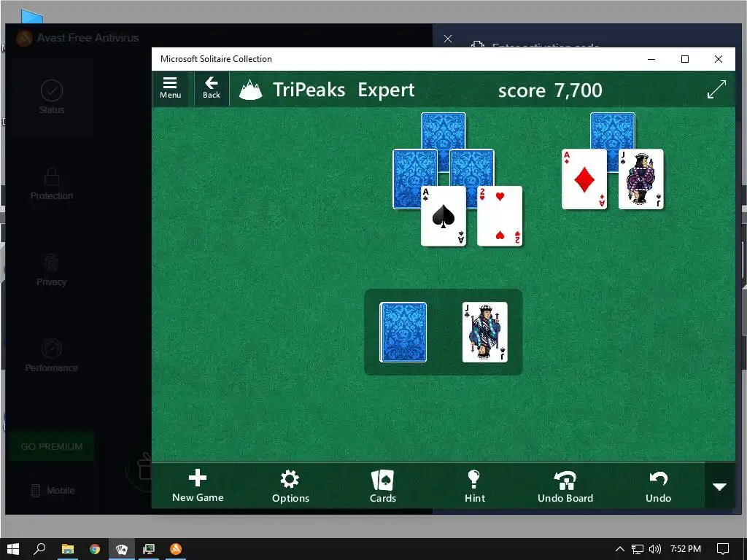Open the Avast icon in the taskbar

[x=176, y=549]
